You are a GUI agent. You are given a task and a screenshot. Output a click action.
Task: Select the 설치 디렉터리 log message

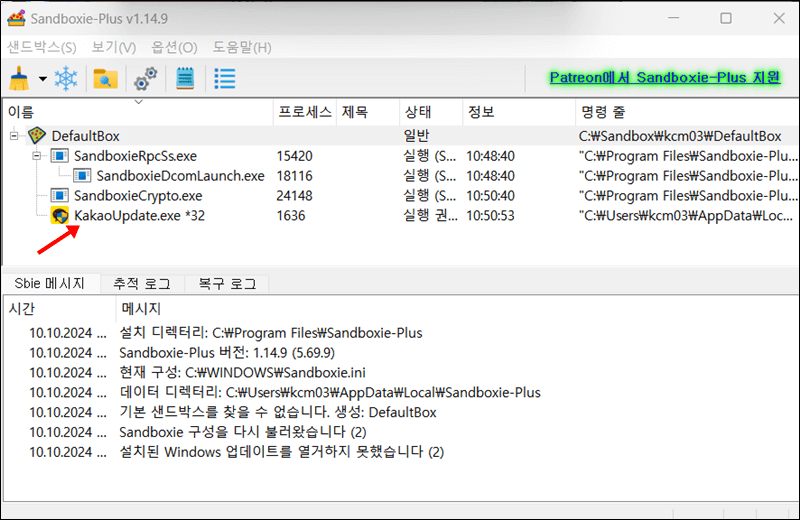(270, 333)
